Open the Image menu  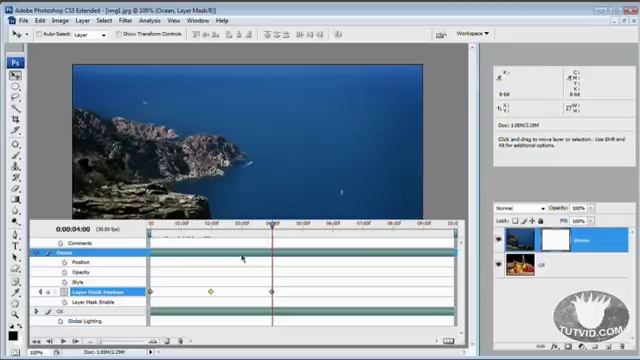(60, 20)
